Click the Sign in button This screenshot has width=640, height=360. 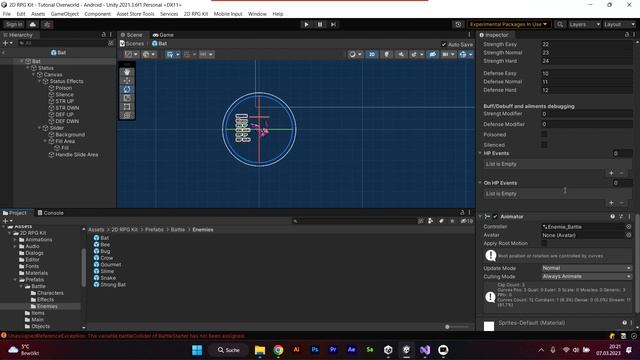14,24
